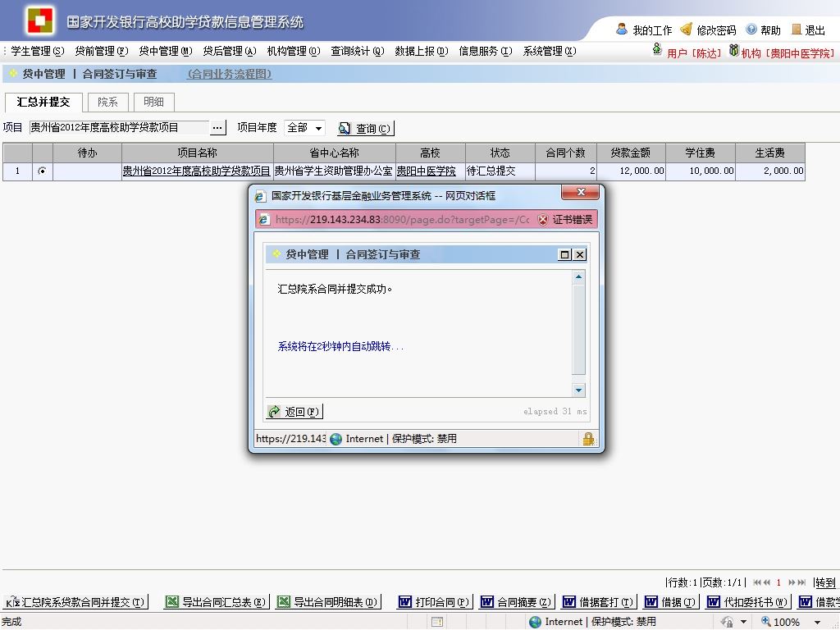Click the Excel icon for 导出合同汇总表
The image size is (840, 630).
[x=172, y=602]
